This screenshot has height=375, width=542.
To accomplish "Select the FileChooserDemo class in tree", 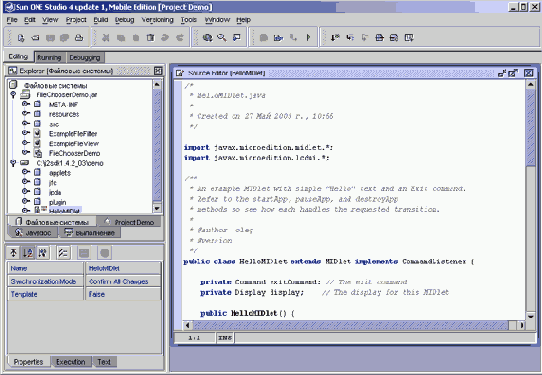I will [74, 153].
